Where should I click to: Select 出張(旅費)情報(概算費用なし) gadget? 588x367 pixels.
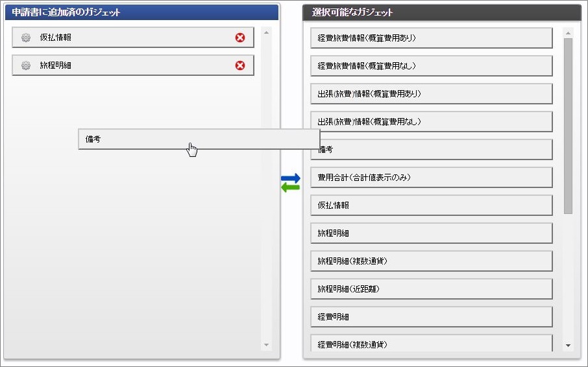click(x=431, y=121)
